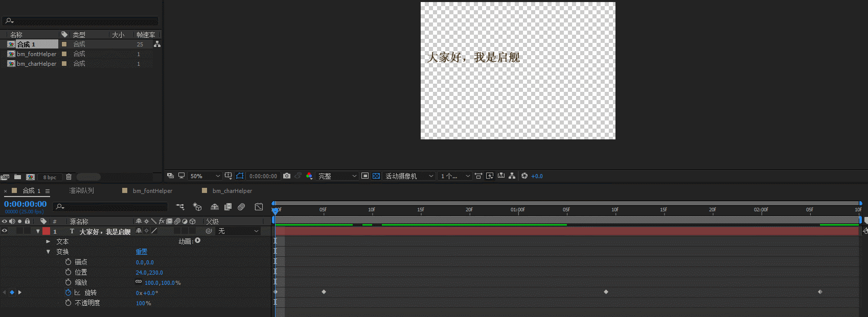Jump to previous 旋转 keyframe arrow
This screenshot has width=868, height=317.
(x=5, y=292)
